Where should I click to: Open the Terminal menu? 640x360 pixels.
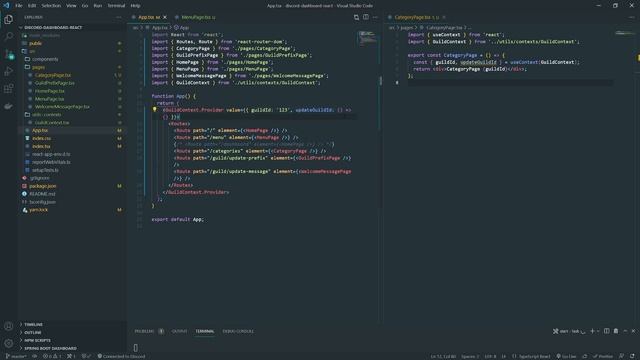pyautogui.click(x=116, y=6)
